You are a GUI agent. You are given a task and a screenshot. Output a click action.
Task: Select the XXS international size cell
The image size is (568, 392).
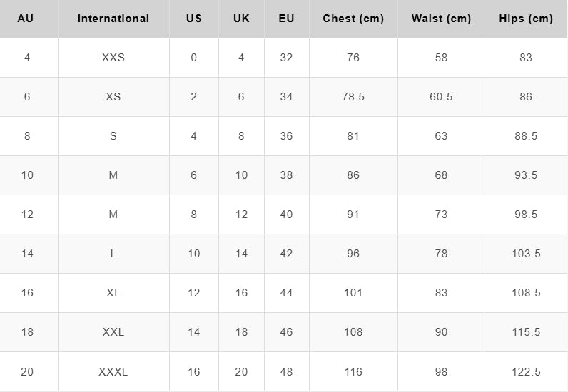(113, 58)
